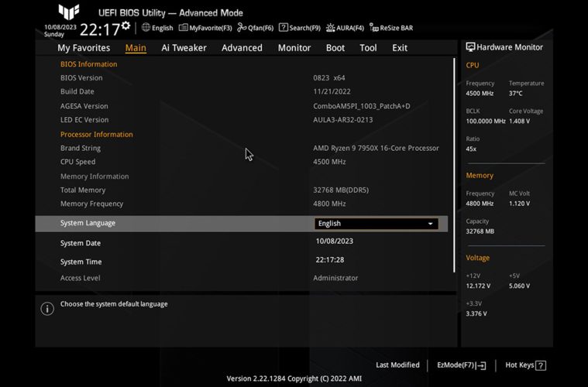Click Last Modified button
The width and height of the screenshot is (588, 387).
(397, 365)
